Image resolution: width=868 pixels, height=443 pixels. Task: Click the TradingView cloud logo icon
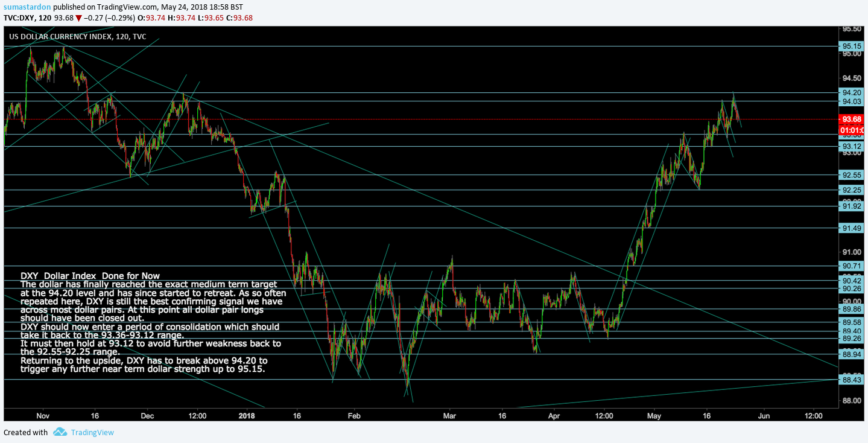point(60,432)
